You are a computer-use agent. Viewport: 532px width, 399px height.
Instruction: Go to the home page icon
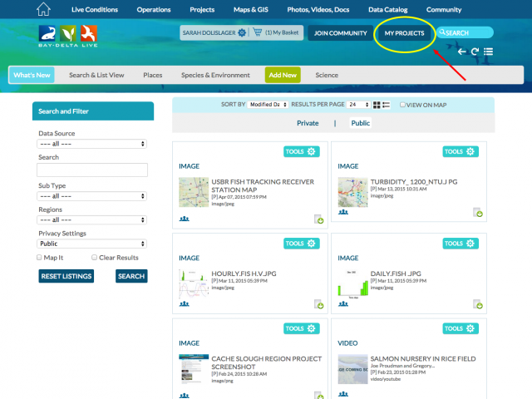point(43,9)
